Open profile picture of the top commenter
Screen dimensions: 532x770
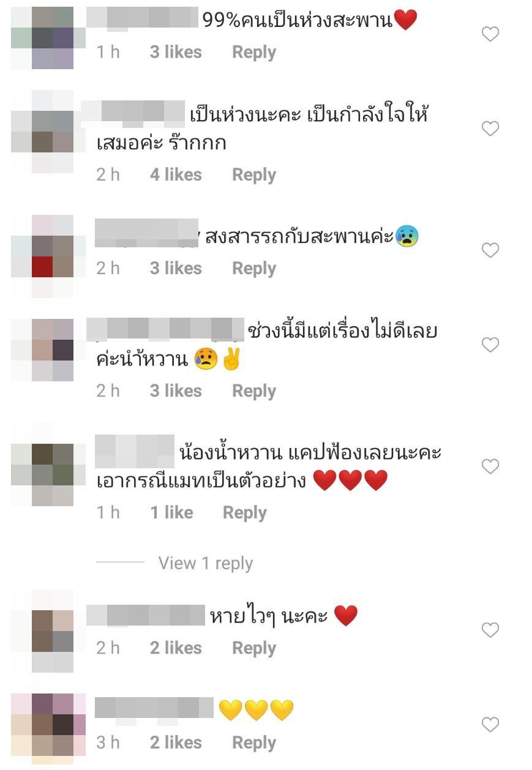(x=43, y=38)
